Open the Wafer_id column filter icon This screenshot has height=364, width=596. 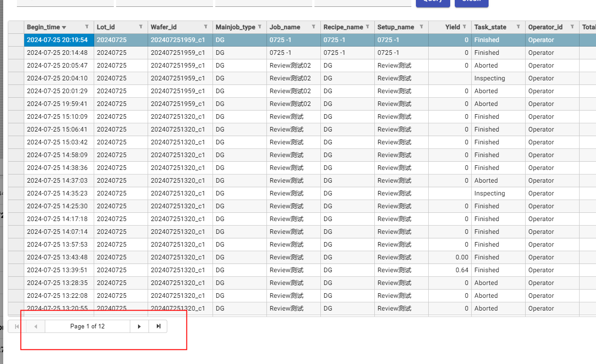206,27
